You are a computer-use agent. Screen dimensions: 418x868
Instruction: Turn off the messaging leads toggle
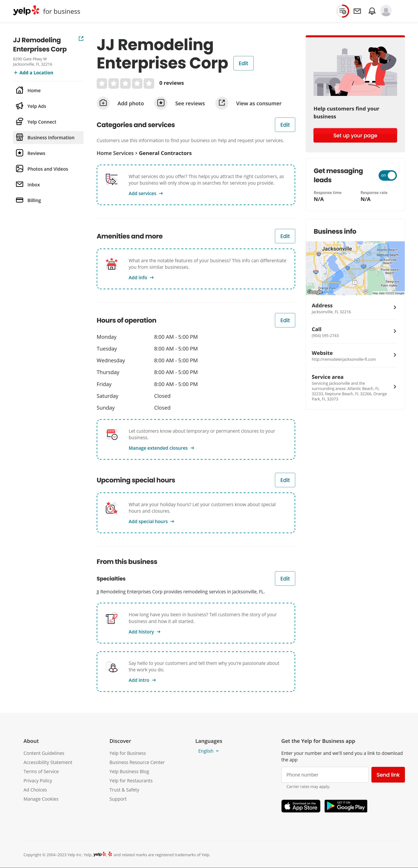click(388, 175)
